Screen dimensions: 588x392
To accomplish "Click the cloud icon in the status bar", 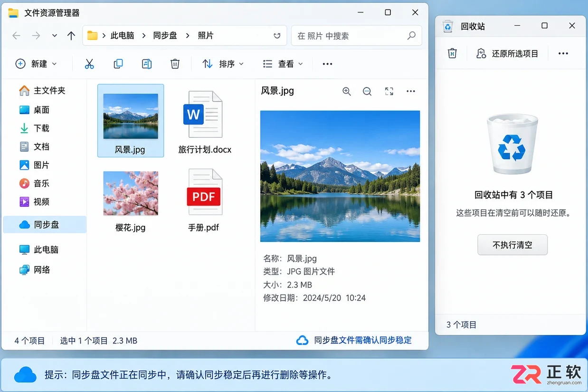I will point(303,340).
